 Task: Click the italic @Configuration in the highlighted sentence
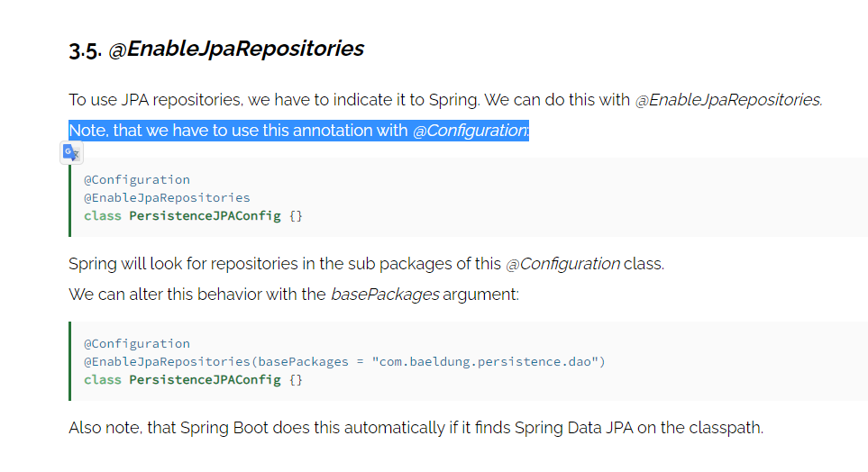tap(470, 131)
